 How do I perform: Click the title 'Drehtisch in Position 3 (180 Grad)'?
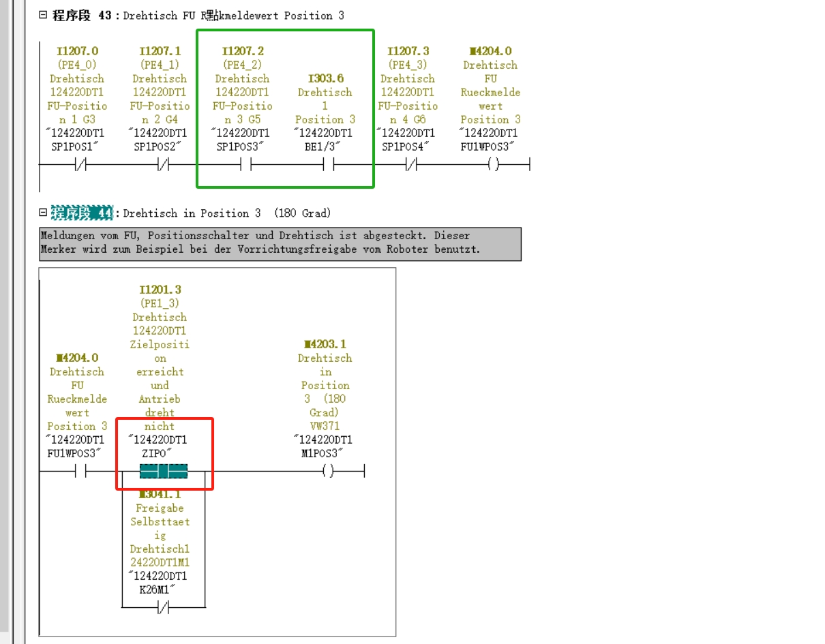(226, 213)
